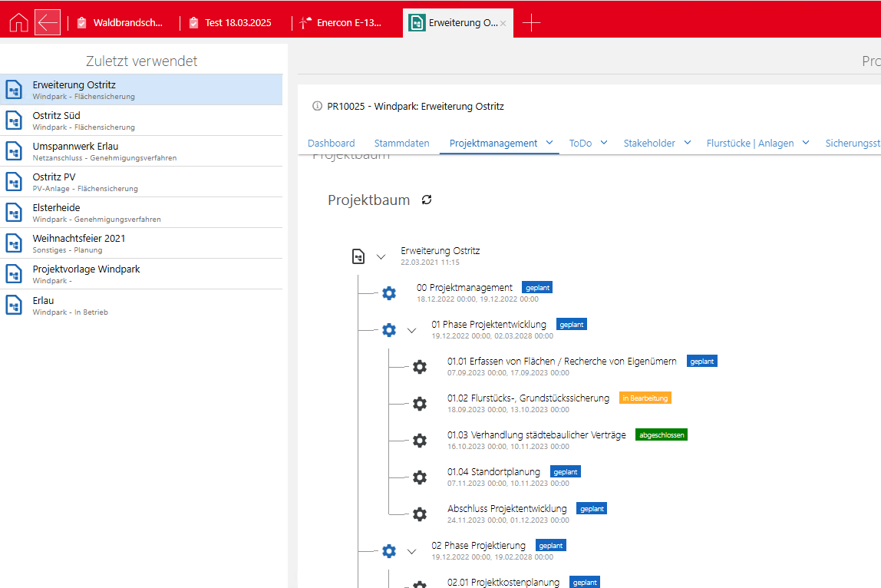
Task: Collapse the 02 Phase Projektierung node
Action: pyautogui.click(x=411, y=551)
